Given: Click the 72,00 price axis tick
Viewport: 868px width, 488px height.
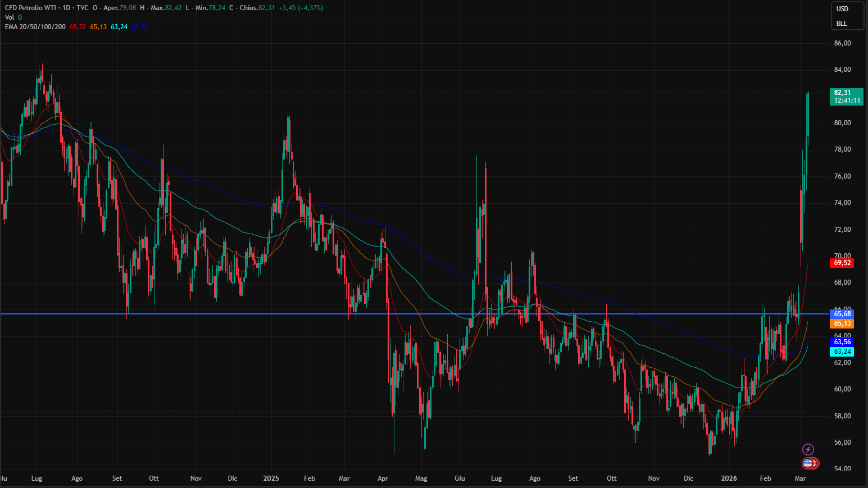Looking at the screenshot, I should [x=843, y=230].
